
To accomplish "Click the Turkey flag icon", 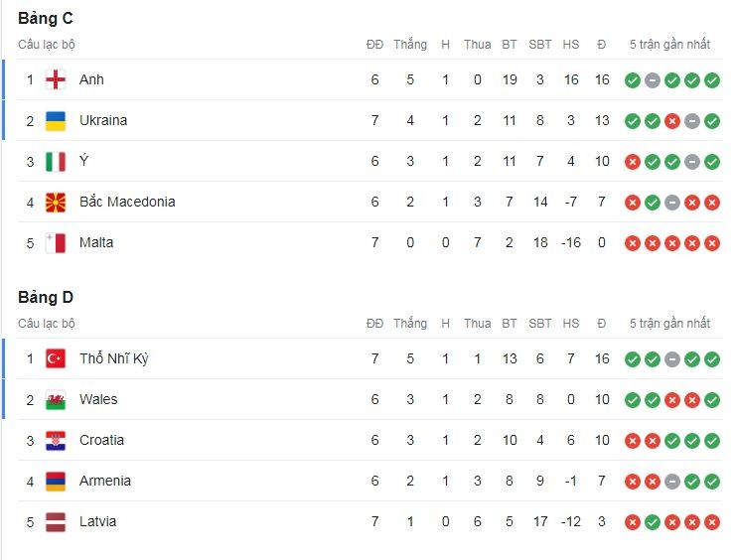I will pyautogui.click(x=56, y=358).
